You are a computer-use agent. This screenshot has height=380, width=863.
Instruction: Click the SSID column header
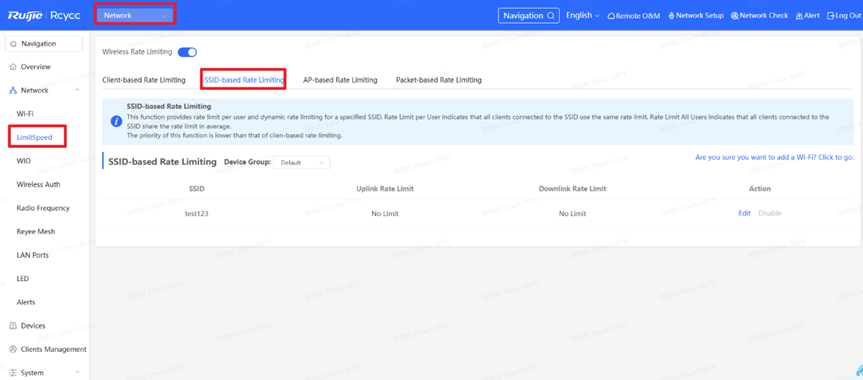(196, 189)
